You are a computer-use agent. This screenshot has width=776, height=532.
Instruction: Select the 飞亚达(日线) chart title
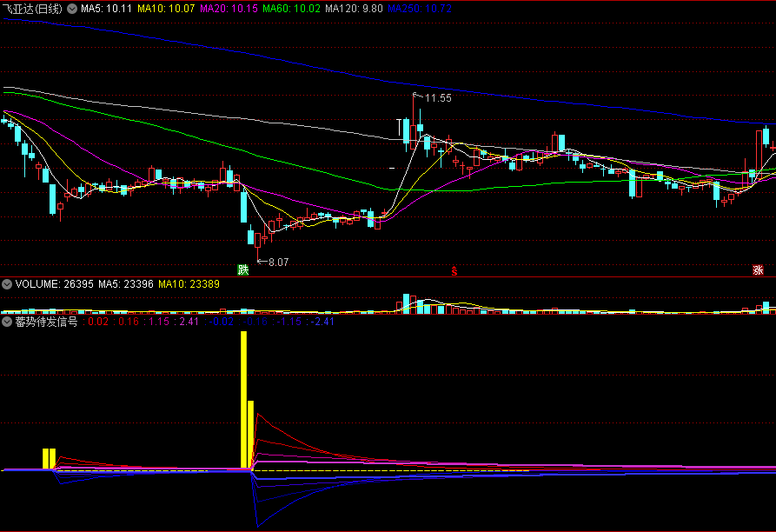32,9
